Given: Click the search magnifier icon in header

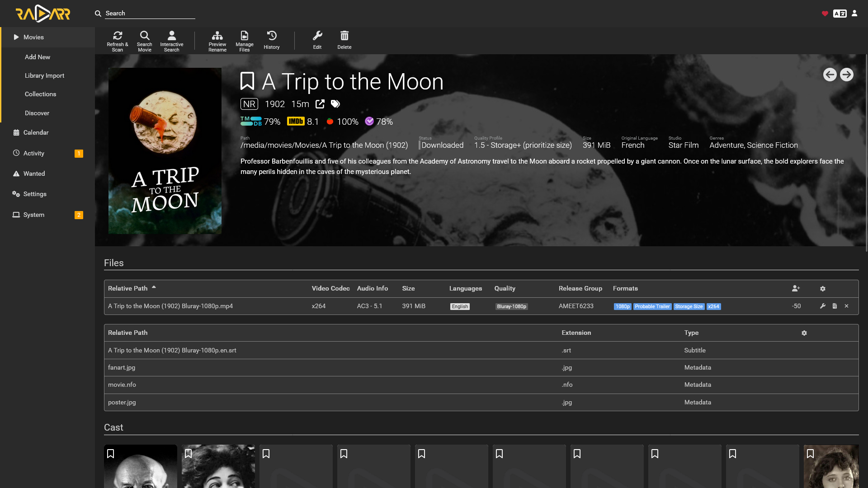Looking at the screenshot, I should [98, 14].
